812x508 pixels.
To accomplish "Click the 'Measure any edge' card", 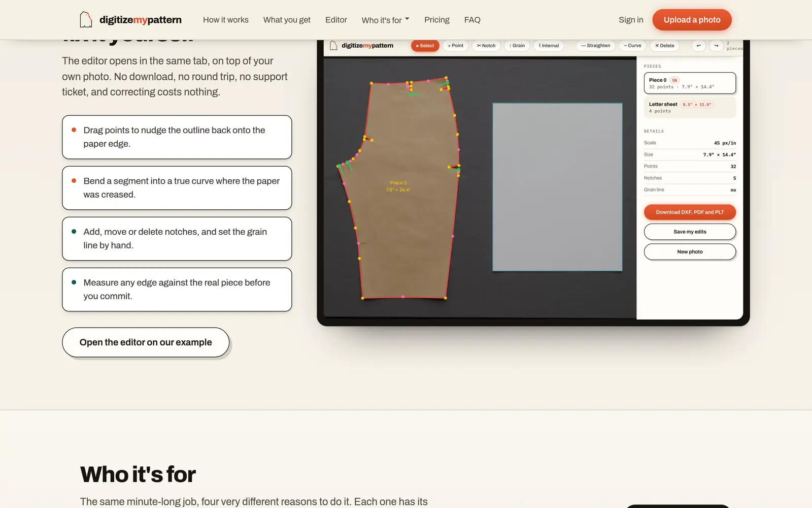I will [177, 290].
